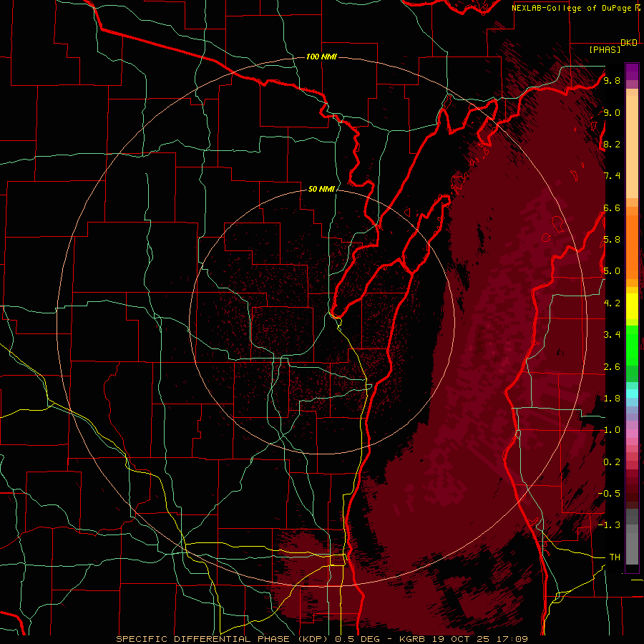Click the purple top segment of the color bar
The image size is (644, 644).
coord(632,72)
